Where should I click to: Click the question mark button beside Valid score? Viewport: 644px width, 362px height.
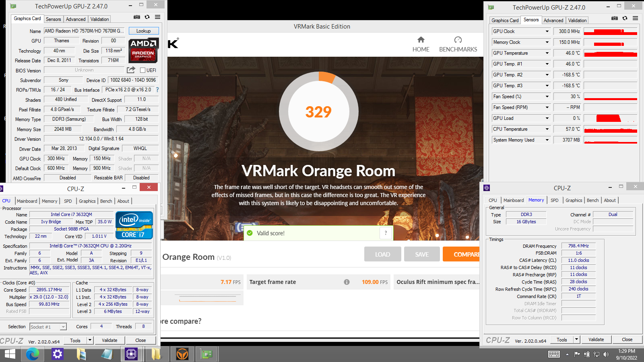[386, 233]
